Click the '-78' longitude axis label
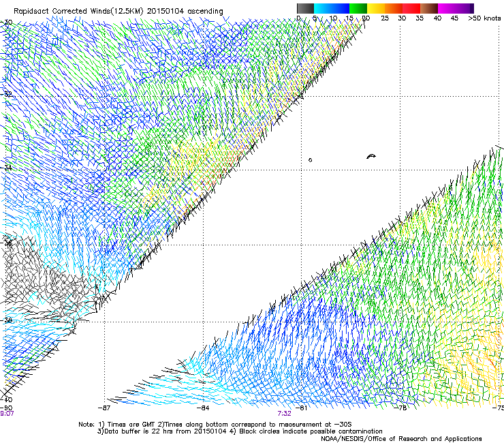The width and height of the screenshot is (504, 443). (400, 408)
